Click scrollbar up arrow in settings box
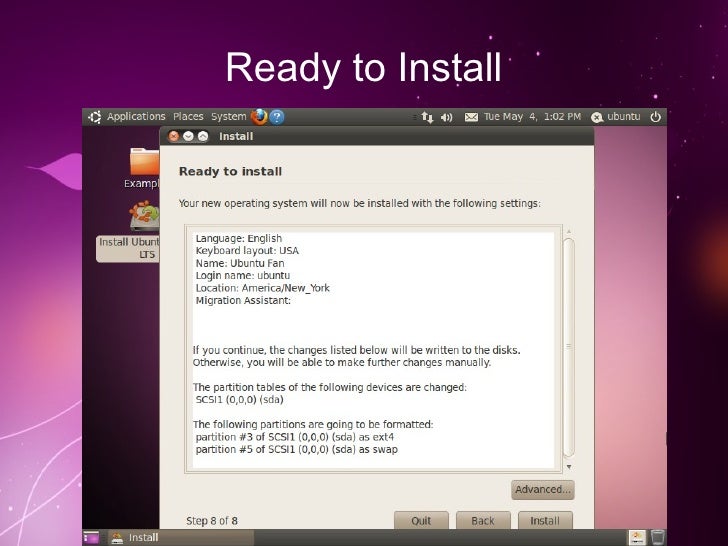This screenshot has height=546, width=728. click(569, 231)
